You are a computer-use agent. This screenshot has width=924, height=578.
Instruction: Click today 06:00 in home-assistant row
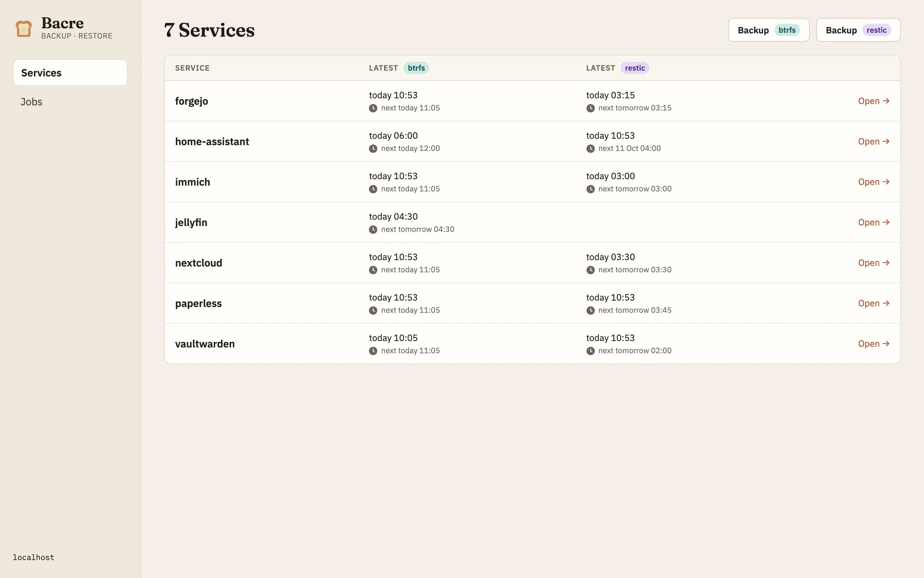393,136
